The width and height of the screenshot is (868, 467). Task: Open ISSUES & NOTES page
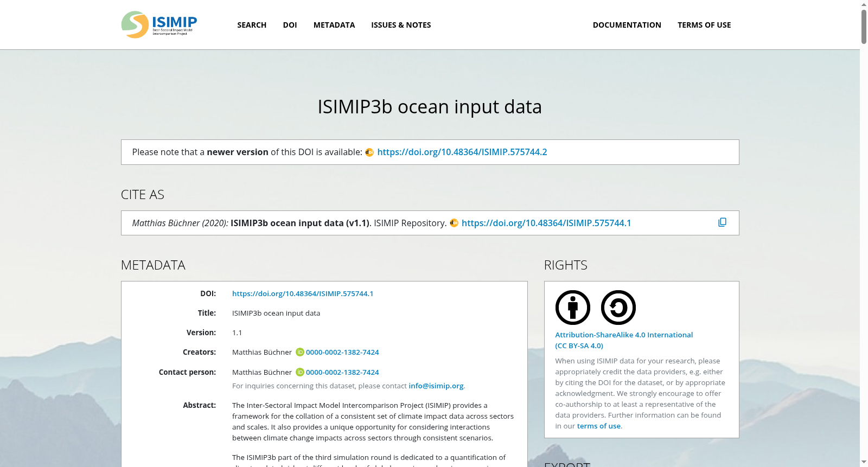(x=401, y=25)
